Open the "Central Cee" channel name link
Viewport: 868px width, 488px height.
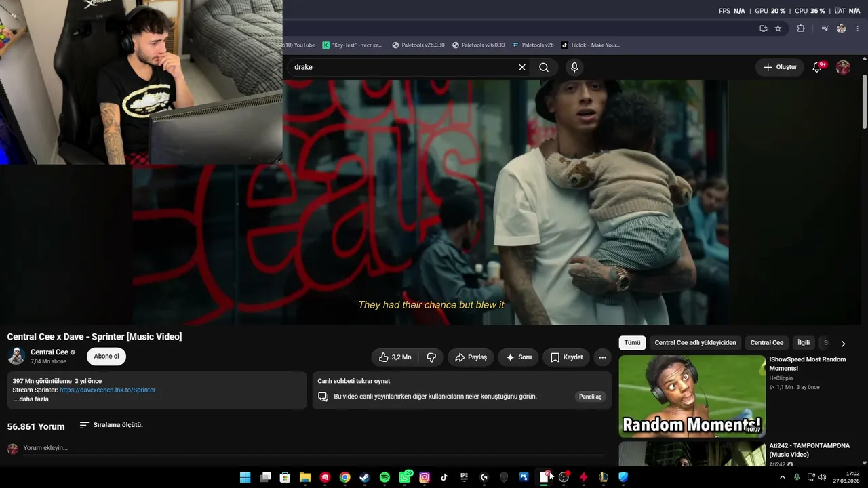pyautogui.click(x=50, y=352)
